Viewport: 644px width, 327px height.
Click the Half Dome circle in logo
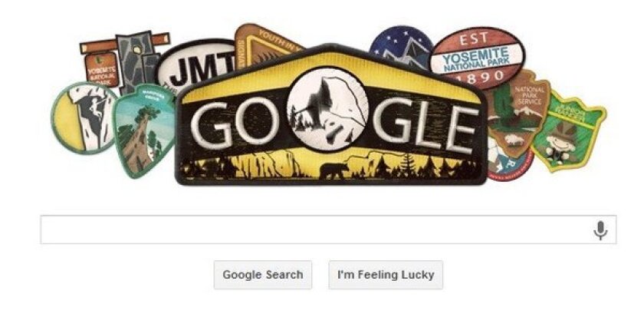point(328,109)
